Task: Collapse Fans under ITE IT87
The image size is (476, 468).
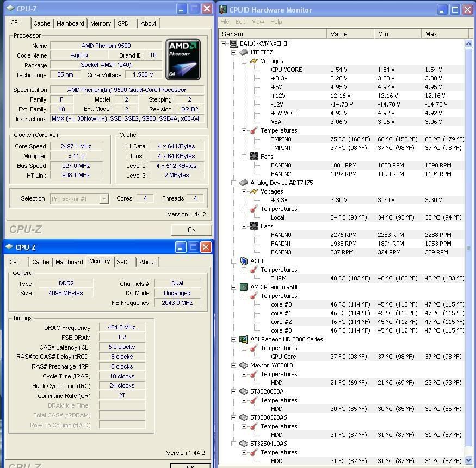Action: pos(244,157)
